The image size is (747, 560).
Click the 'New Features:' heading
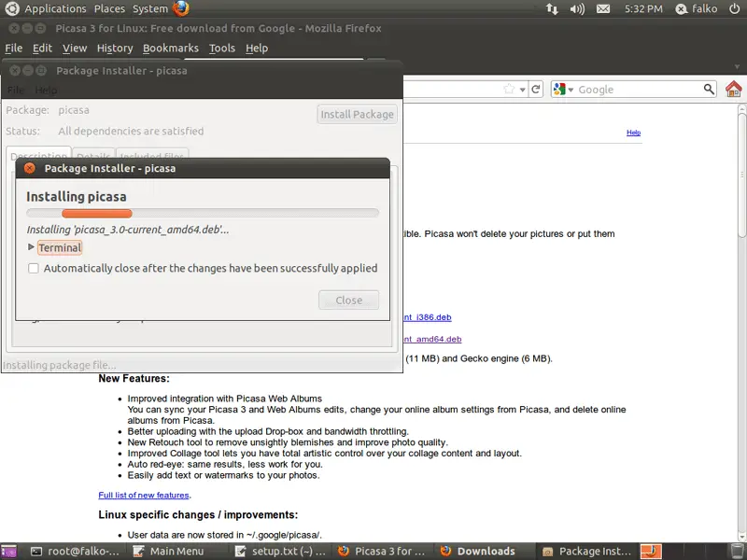[x=134, y=379]
